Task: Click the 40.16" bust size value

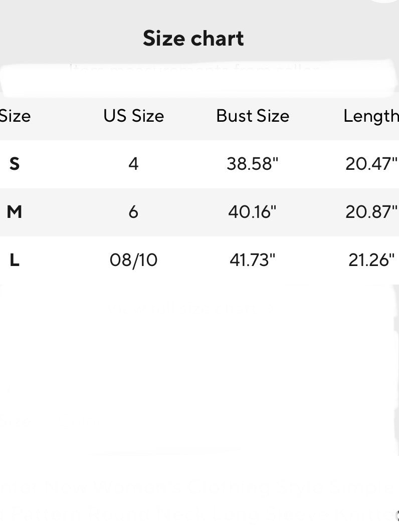Action: [x=252, y=212]
